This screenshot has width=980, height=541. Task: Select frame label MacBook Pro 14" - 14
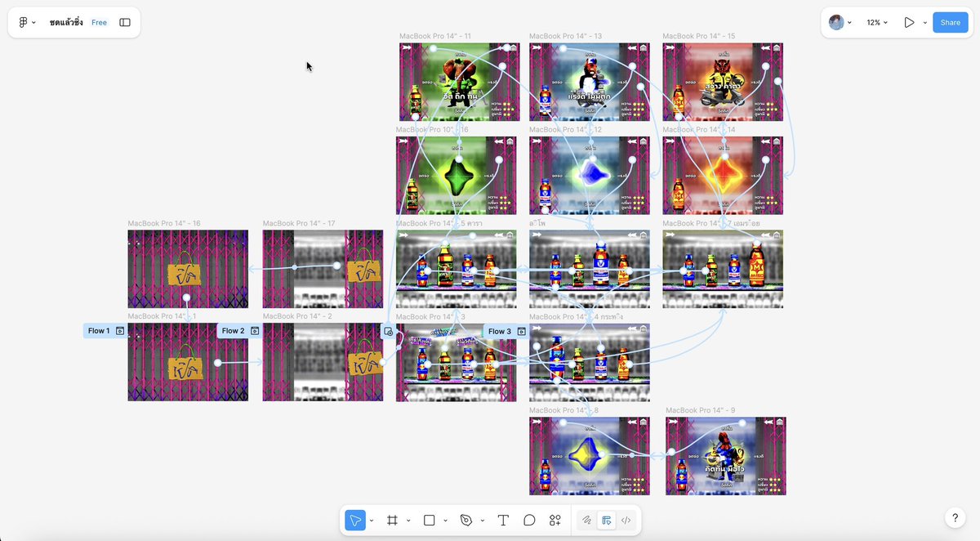699,130
